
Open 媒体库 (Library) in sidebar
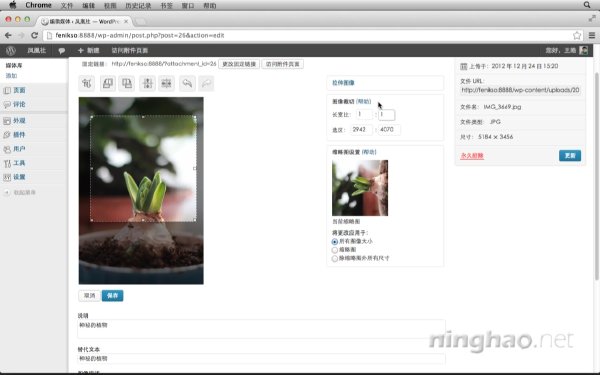click(14, 65)
